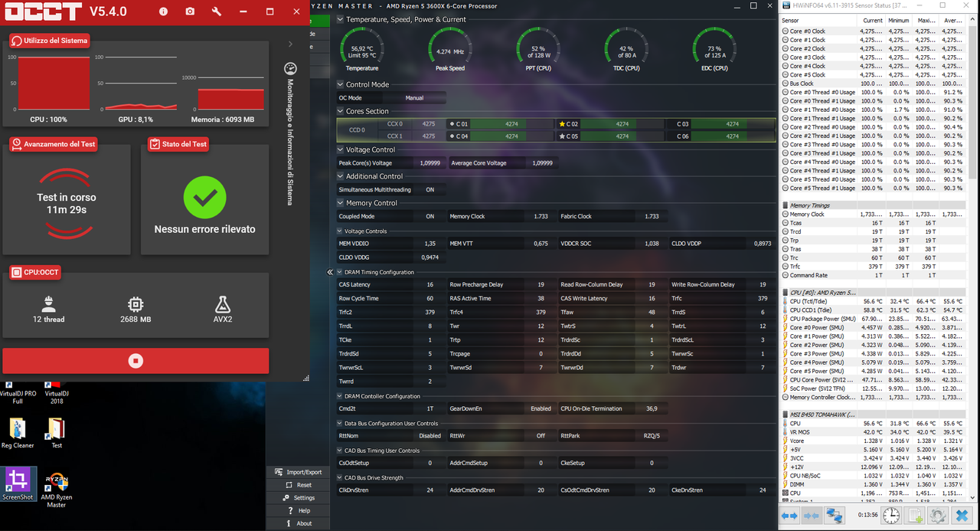Collapse the Voltage Control section
The height and width of the screenshot is (531, 980).
(341, 149)
